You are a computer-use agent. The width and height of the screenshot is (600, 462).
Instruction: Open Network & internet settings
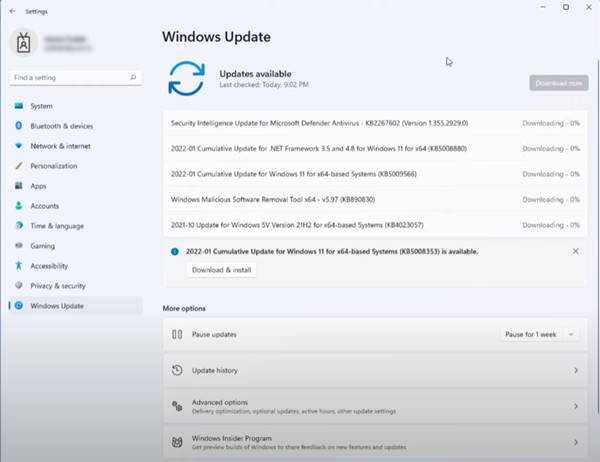pyautogui.click(x=76, y=146)
